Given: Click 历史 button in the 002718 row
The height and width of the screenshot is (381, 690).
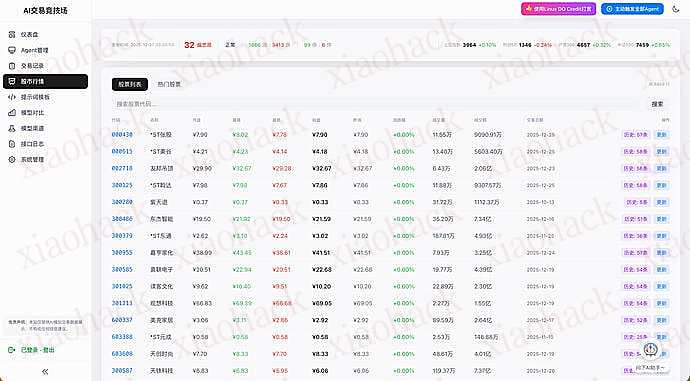Looking at the screenshot, I should coord(635,169).
